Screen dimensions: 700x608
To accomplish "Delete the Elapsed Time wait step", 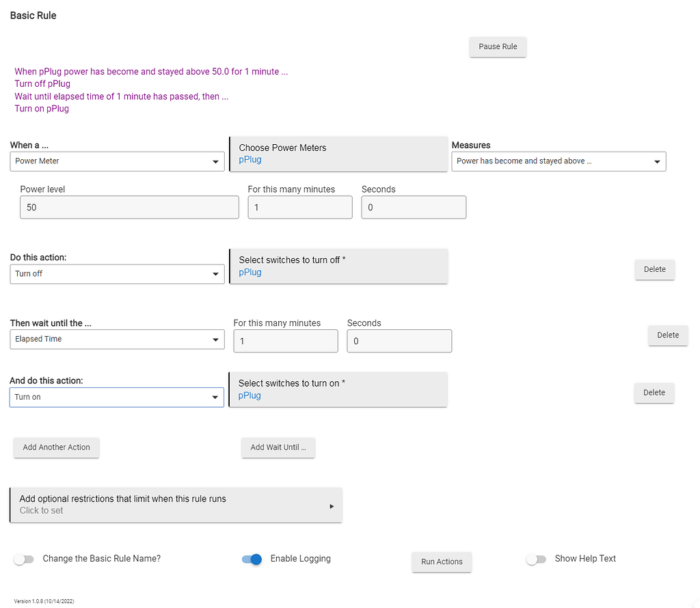I will click(x=667, y=335).
